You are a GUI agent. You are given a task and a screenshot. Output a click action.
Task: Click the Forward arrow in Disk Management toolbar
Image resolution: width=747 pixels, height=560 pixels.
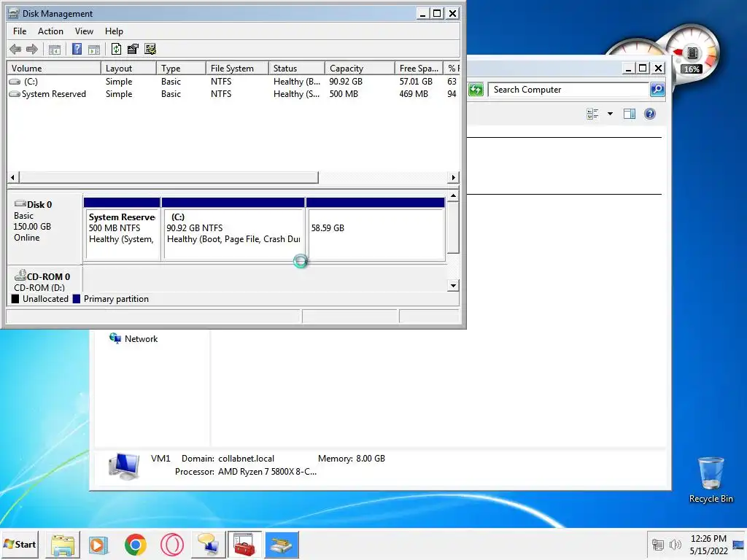tap(32, 49)
